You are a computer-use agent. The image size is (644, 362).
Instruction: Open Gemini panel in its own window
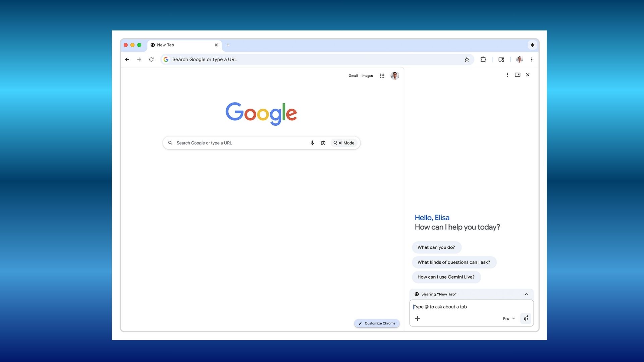(518, 75)
